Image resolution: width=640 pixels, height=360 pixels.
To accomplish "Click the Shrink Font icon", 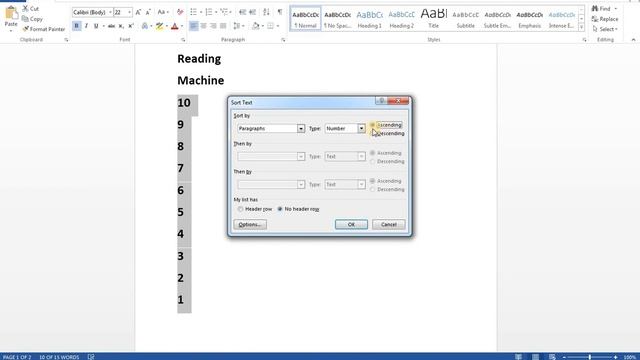I will point(148,12).
